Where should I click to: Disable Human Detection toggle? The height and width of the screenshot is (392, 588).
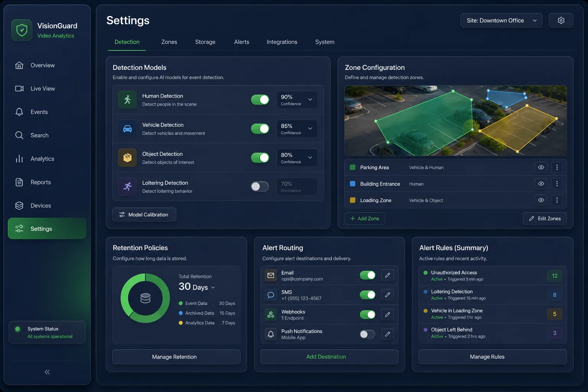coord(260,100)
